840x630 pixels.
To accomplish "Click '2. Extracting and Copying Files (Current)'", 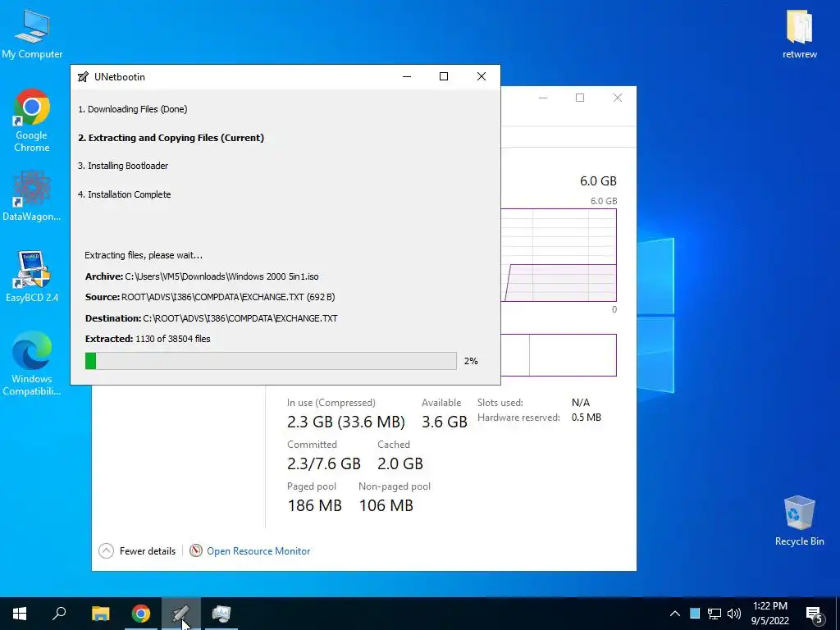I will tap(171, 138).
